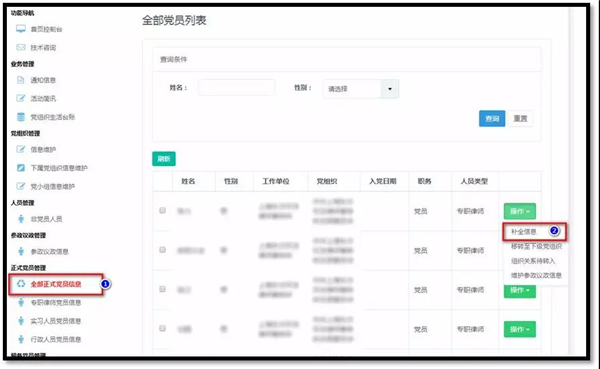Screen dimensions: 600x369
Task: Click the 参政议政信息 person icon
Action: 21,251
